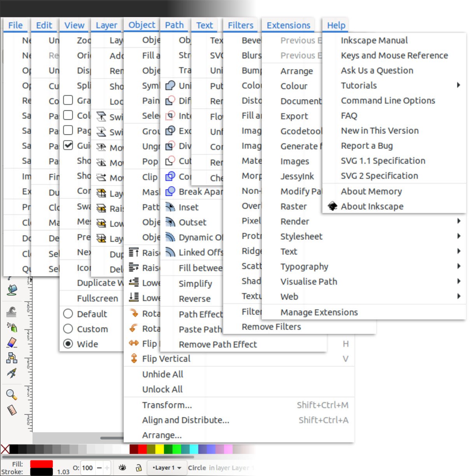Viewport: 471px width, 476px height.
Task: Enable the Colour-managed checkbox in View menu
Action: click(68, 115)
